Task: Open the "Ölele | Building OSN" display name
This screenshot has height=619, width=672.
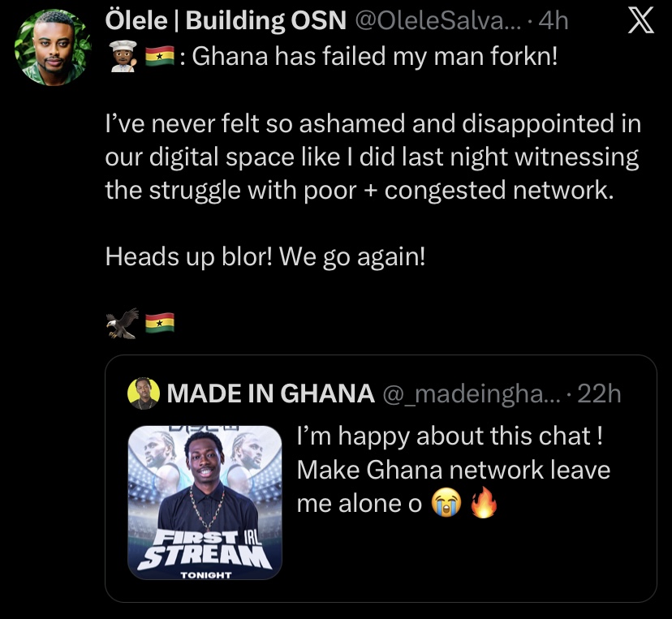Action: (225, 22)
